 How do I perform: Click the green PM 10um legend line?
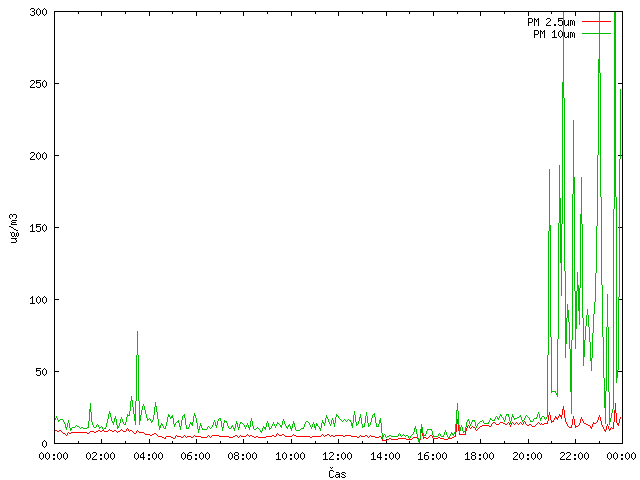(596, 33)
